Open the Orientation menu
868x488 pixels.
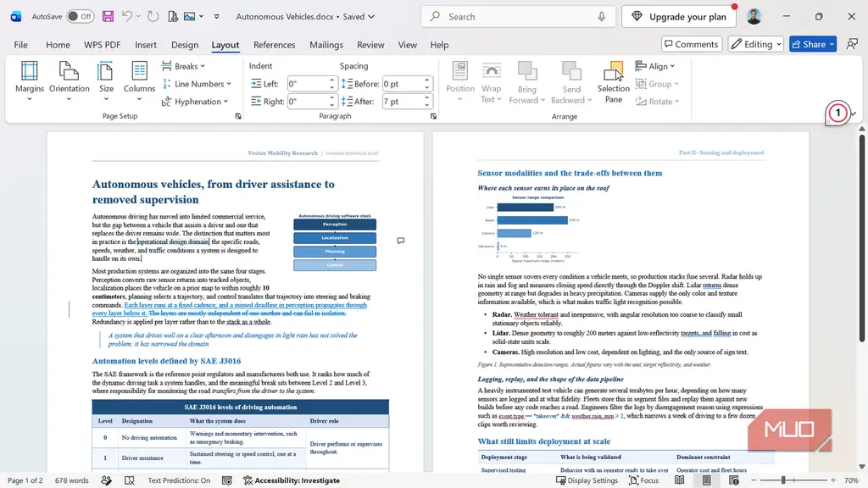pos(69,81)
